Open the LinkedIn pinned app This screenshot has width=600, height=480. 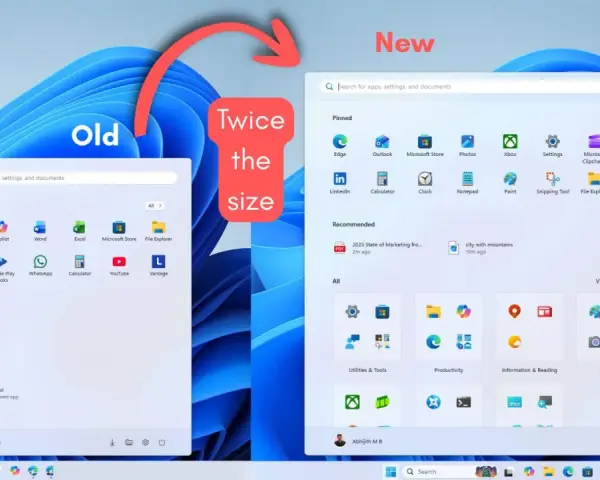pyautogui.click(x=340, y=183)
